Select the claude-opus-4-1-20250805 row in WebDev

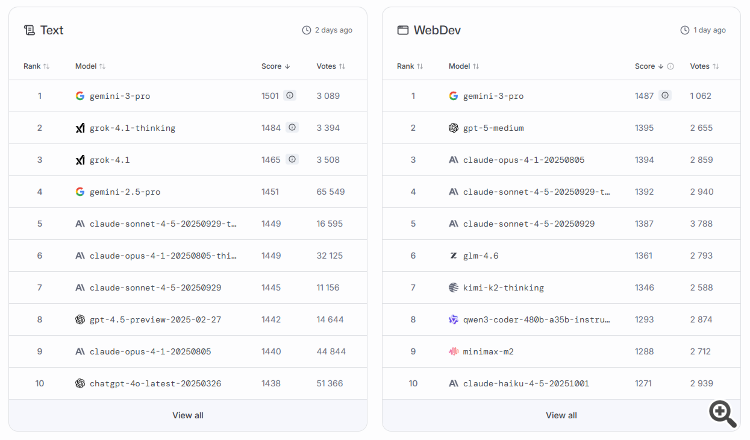(x=523, y=160)
